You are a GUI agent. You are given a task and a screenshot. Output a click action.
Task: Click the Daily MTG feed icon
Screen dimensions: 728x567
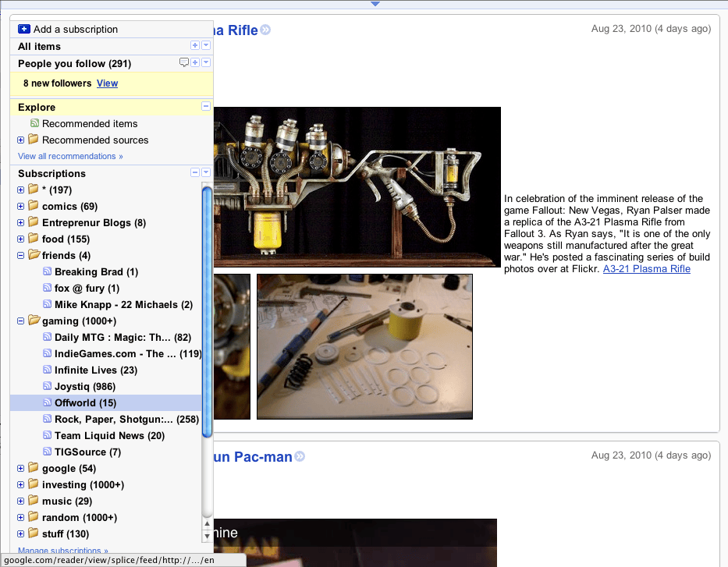[x=47, y=337]
